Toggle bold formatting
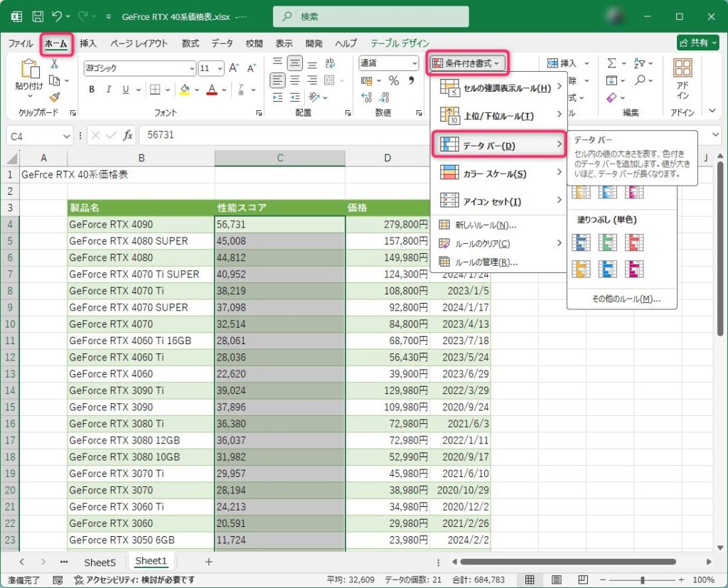Image resolution: width=728 pixels, height=588 pixels. [x=92, y=90]
